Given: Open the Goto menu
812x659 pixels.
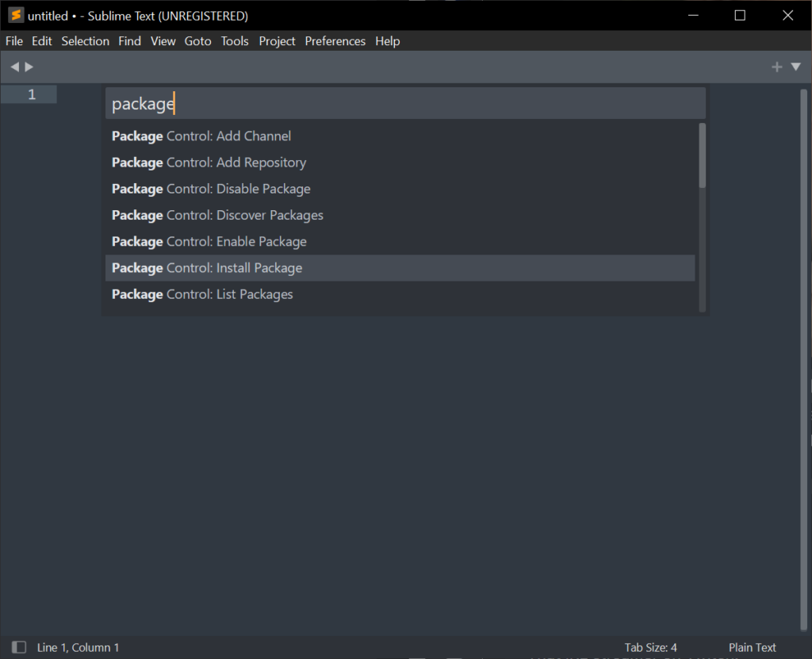Looking at the screenshot, I should pyautogui.click(x=197, y=41).
